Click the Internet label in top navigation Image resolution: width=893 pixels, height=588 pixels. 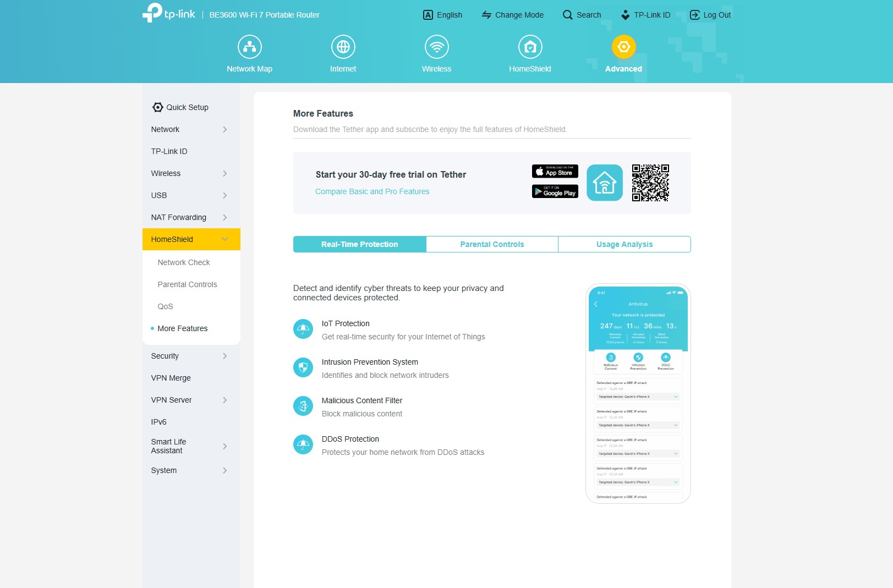tap(343, 69)
